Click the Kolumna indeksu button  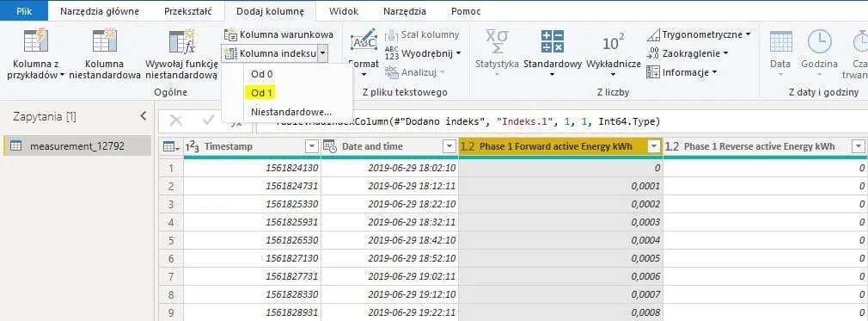click(x=270, y=53)
